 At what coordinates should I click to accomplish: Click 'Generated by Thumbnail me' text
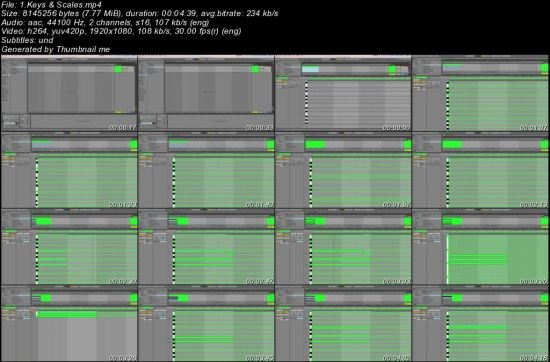(56, 49)
